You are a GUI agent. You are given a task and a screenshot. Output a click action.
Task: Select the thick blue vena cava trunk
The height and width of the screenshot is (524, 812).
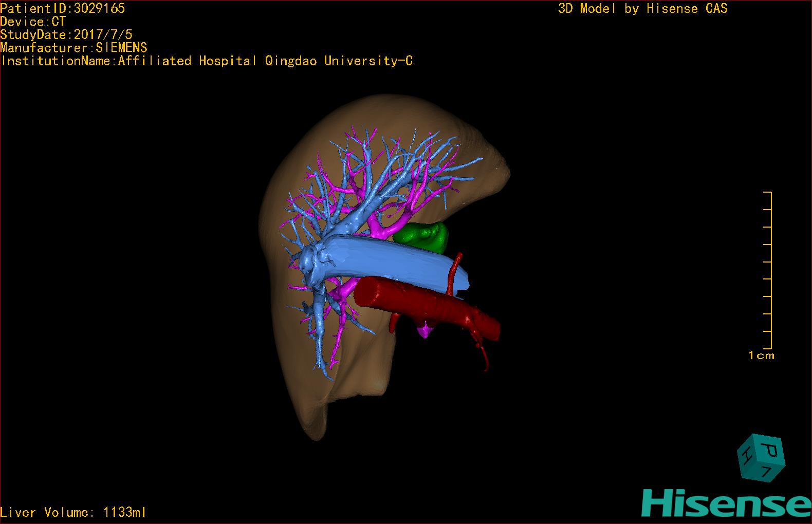391,263
